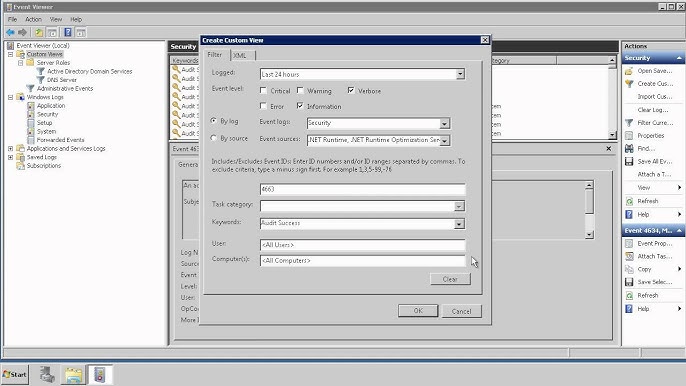
Task: Click the User input field
Action: [362, 245]
